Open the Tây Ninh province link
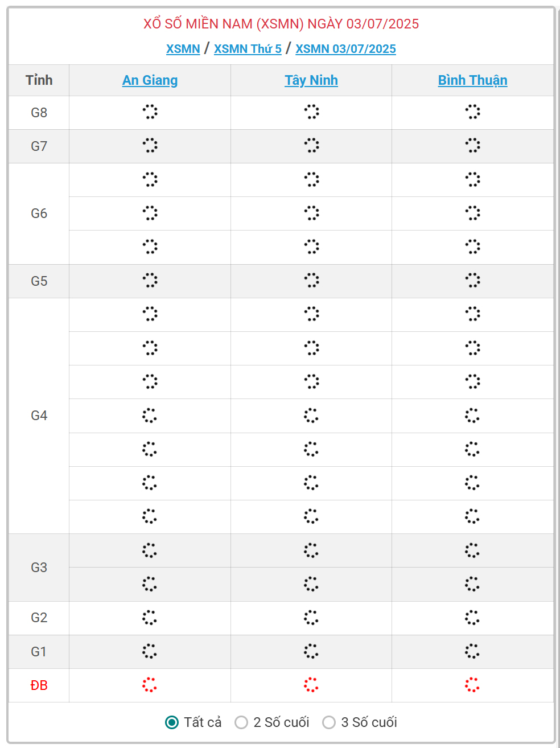The image size is (560, 748). 311,80
